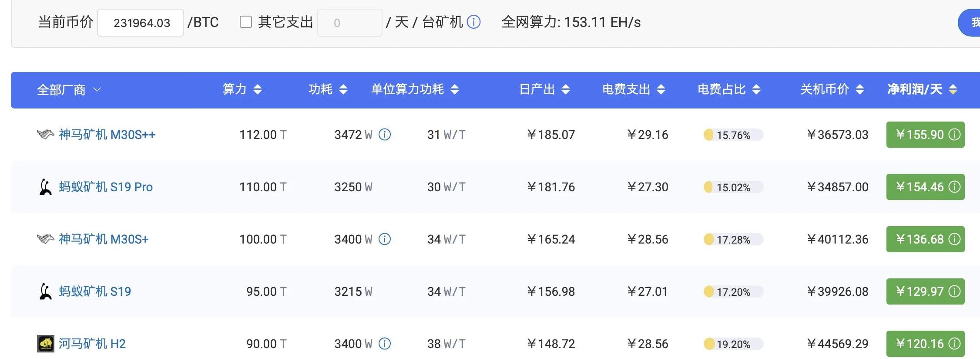Sort table by 日产出 column
Screen dimensions: 980x359
544,89
